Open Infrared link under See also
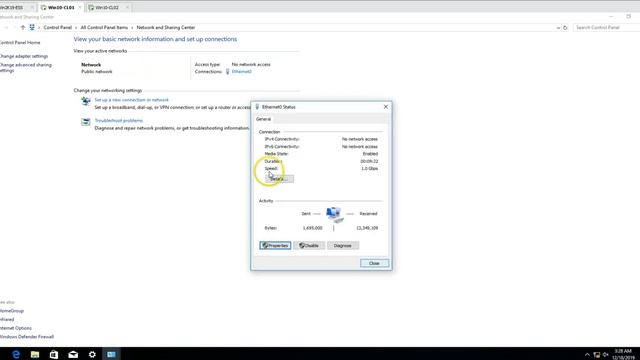The height and width of the screenshot is (360, 640). pyautogui.click(x=7, y=319)
